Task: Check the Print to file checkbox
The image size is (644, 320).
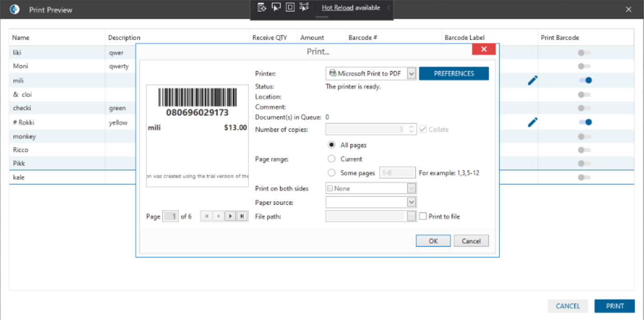Action: coord(423,216)
